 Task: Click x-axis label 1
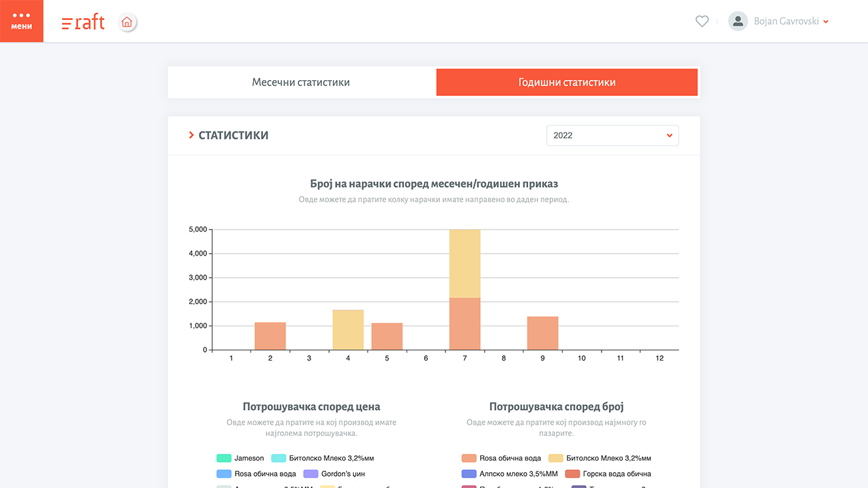pos(231,358)
